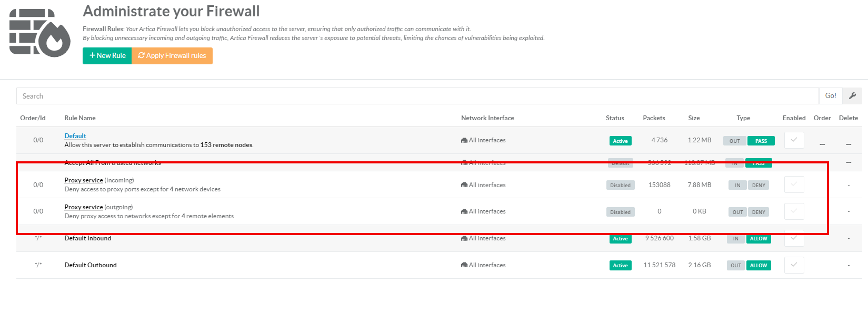Screen dimensions: 868x311
Task: Click Disabled status badge of Proxy service outgoing
Action: pyautogui.click(x=620, y=212)
